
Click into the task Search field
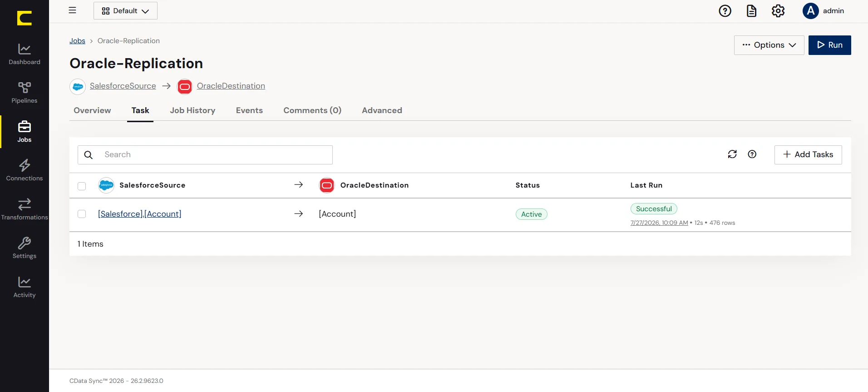click(x=205, y=155)
